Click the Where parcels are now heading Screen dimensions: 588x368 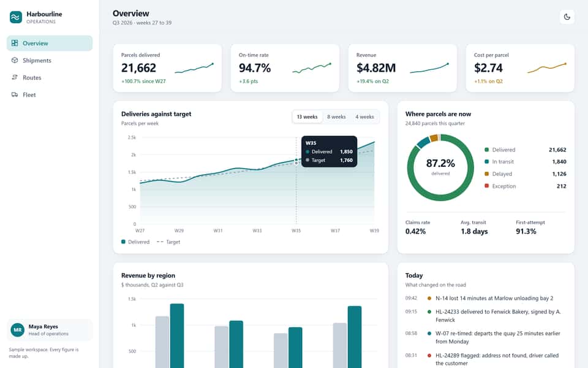tap(438, 114)
